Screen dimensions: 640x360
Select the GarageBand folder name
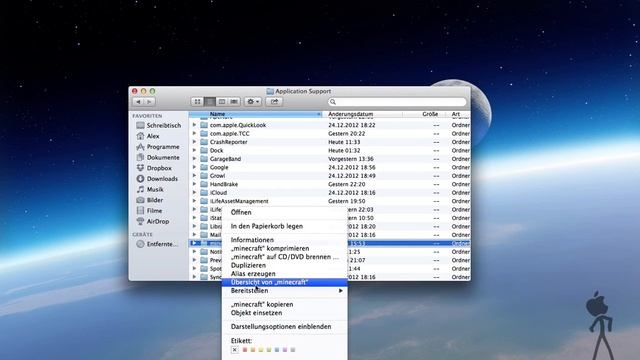[x=225, y=159]
